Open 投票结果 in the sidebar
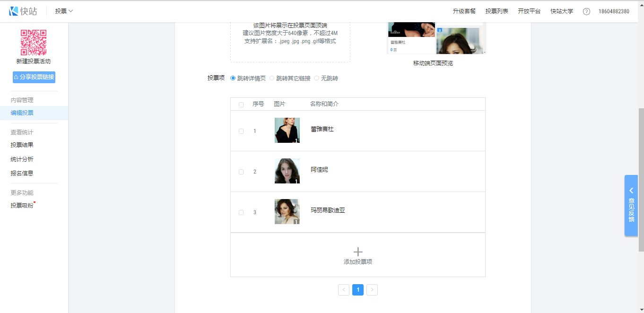Screen dimensions: 644x313 point(22,145)
